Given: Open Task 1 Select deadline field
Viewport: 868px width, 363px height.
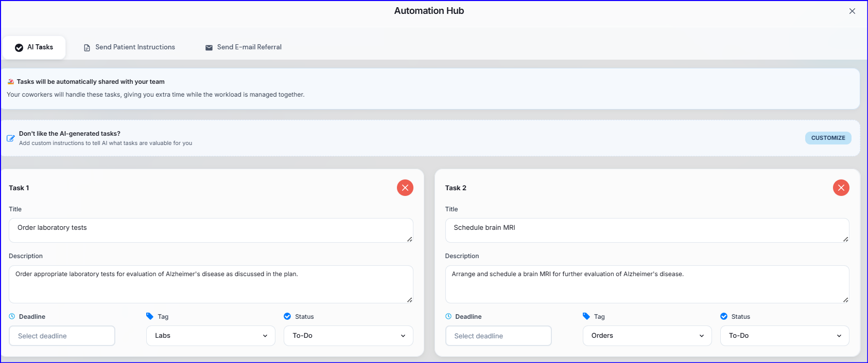Looking at the screenshot, I should (x=62, y=336).
